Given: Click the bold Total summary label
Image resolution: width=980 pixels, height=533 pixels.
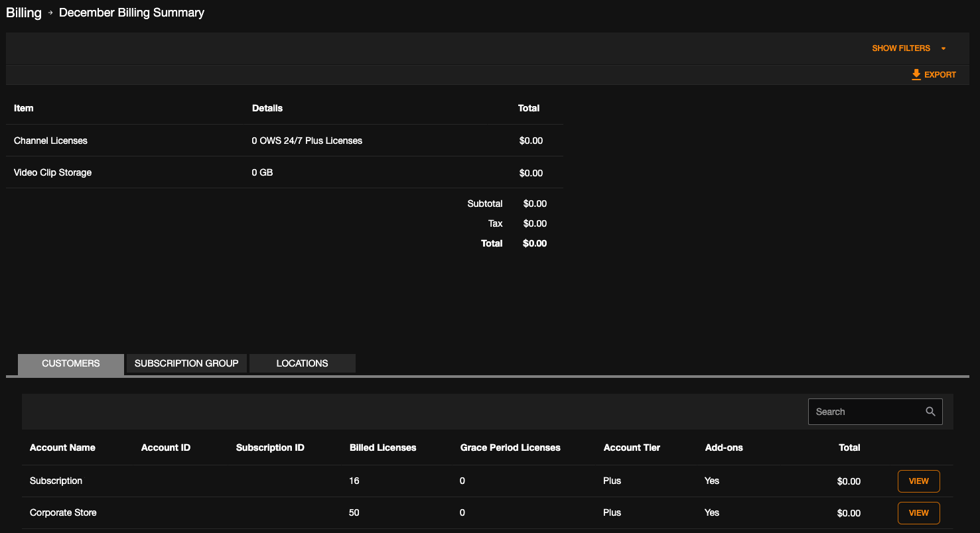Looking at the screenshot, I should [492, 243].
